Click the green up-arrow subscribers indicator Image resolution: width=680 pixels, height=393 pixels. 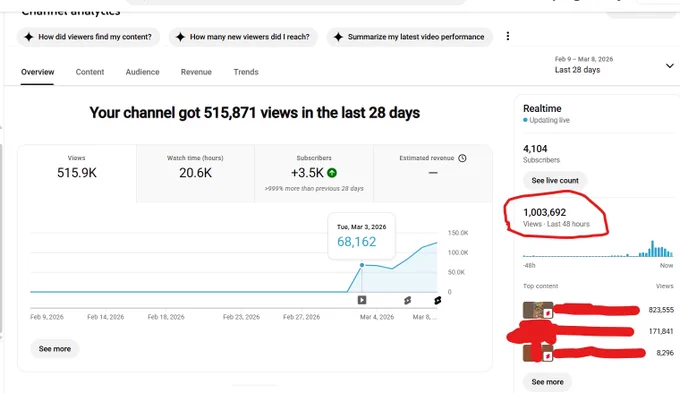(332, 173)
